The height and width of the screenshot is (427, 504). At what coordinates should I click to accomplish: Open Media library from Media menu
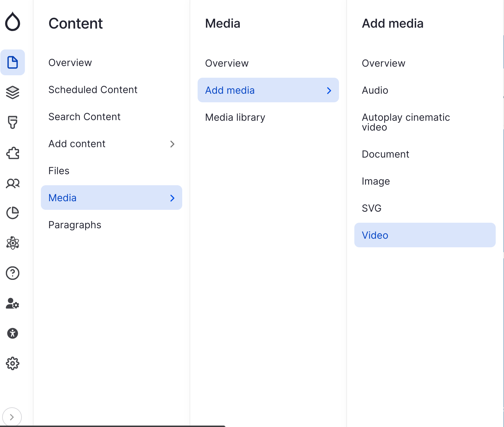coord(235,117)
